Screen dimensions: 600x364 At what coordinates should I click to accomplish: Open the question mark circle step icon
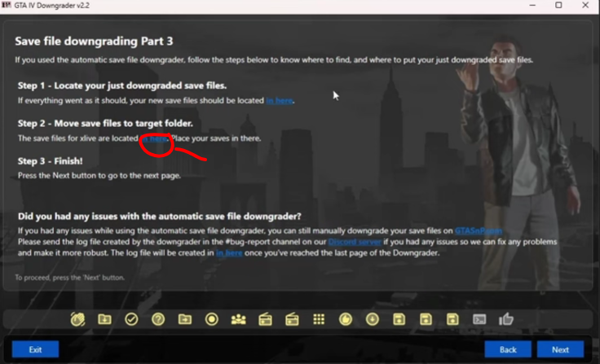158,319
